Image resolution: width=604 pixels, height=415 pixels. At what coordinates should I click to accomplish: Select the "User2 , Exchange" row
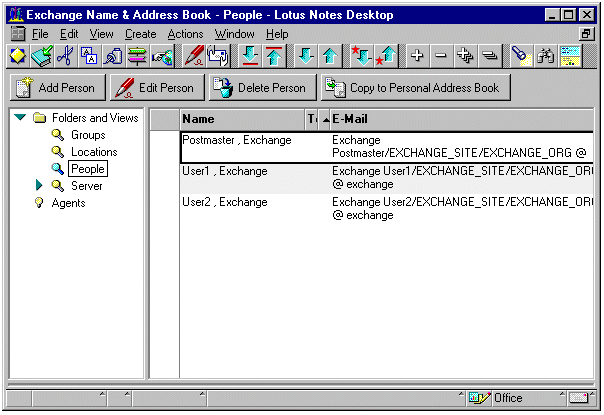[x=386, y=208]
